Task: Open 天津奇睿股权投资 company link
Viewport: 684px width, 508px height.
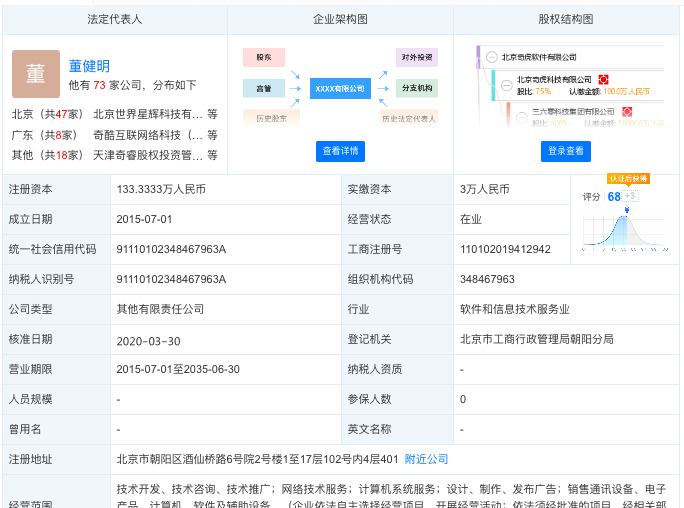Action: click(147, 155)
